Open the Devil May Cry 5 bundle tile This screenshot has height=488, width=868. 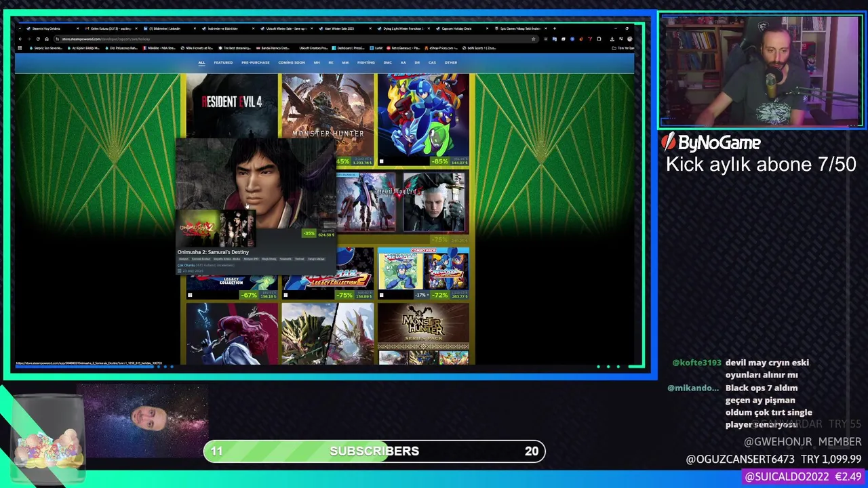coord(366,202)
